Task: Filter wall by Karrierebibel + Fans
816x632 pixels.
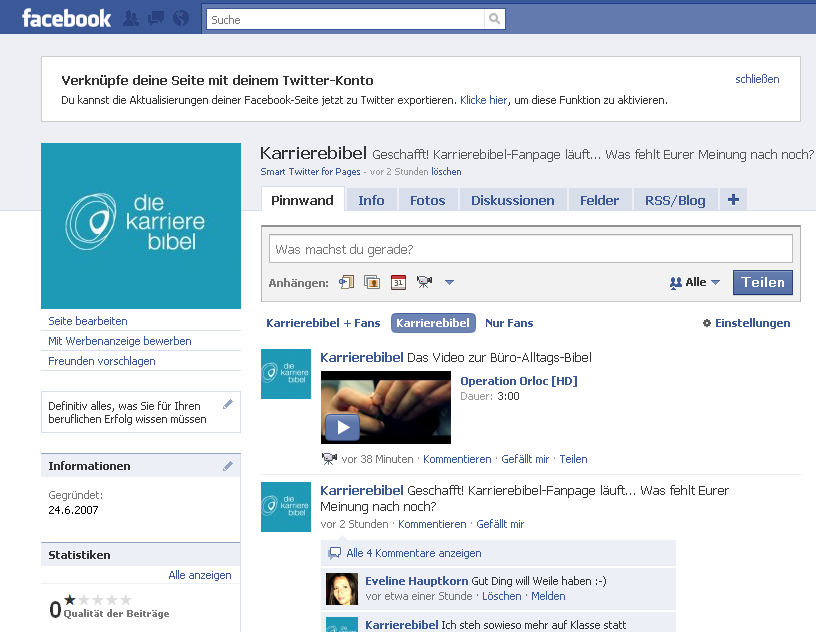Action: pyautogui.click(x=323, y=323)
